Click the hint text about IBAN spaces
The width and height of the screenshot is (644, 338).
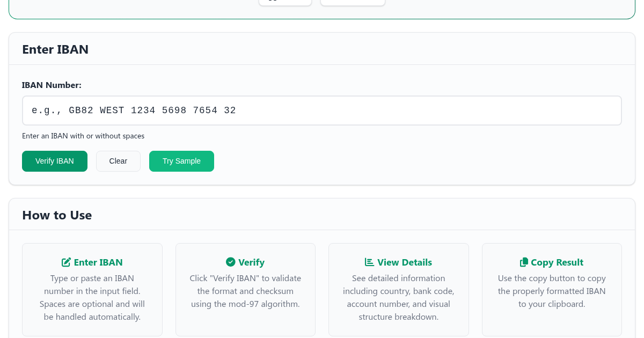[83, 136]
